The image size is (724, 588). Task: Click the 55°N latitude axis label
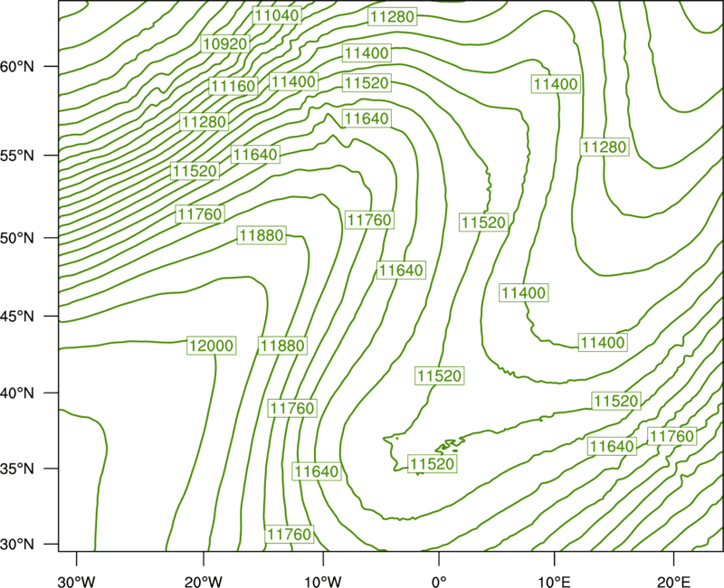pyautogui.click(x=17, y=156)
